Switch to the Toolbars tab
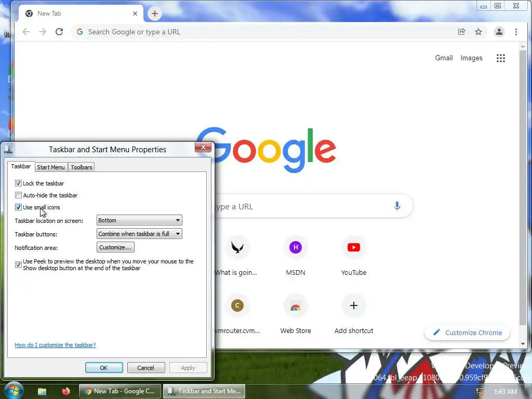Viewport: 532px width, 399px height. [82, 167]
